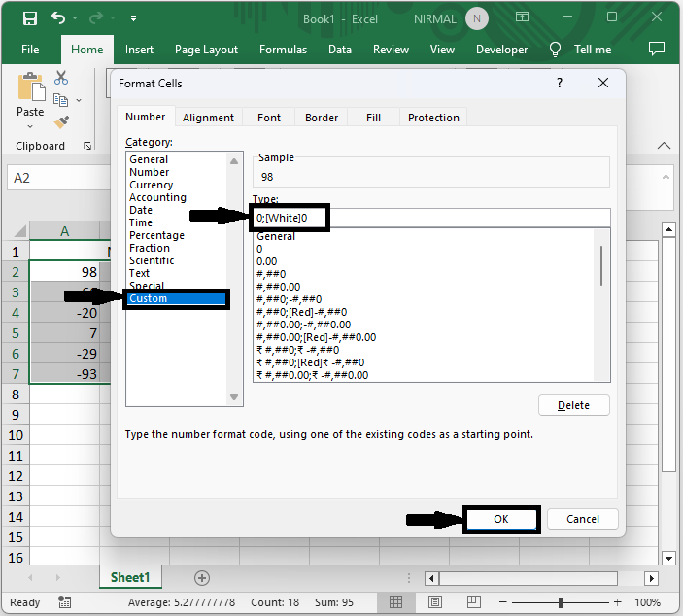
Task: Switch to the Alignment tab
Action: 208,118
